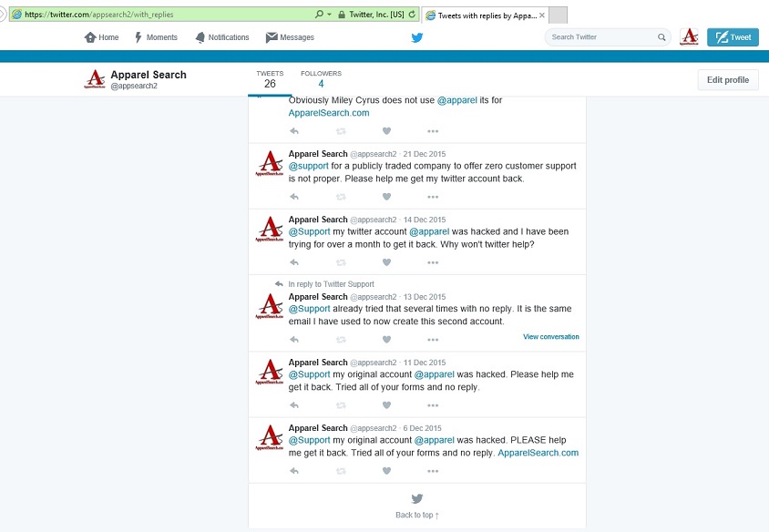The height and width of the screenshot is (532, 769).
Task: Click Back to top link
Action: [417, 515]
